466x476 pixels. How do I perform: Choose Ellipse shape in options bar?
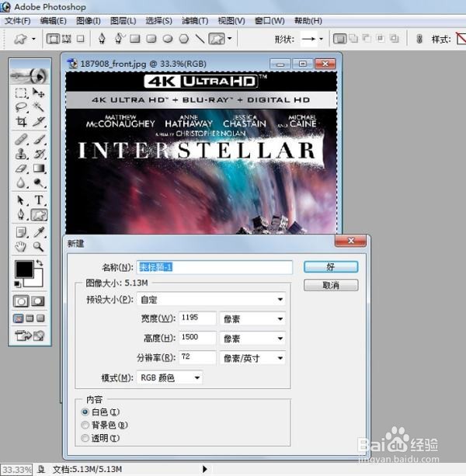click(168, 39)
